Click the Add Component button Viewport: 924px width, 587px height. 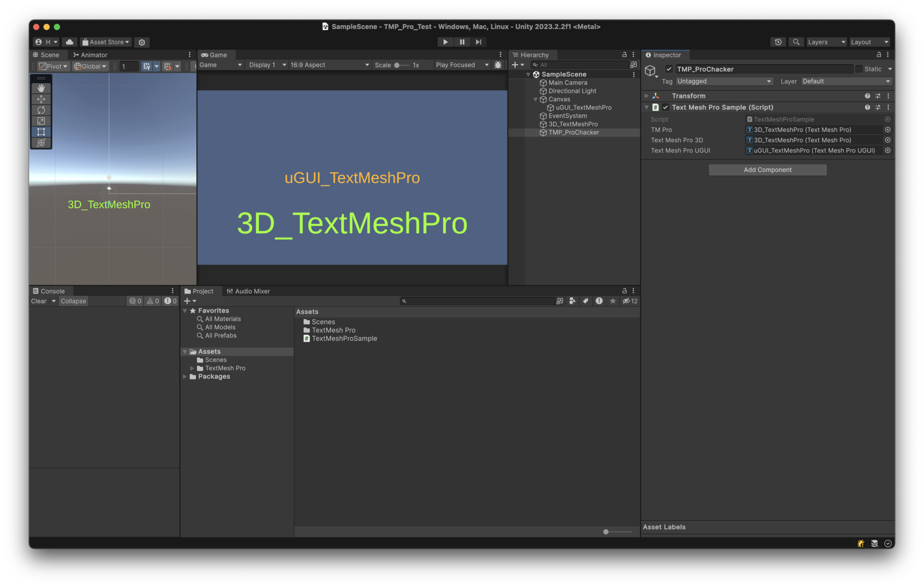(x=767, y=169)
